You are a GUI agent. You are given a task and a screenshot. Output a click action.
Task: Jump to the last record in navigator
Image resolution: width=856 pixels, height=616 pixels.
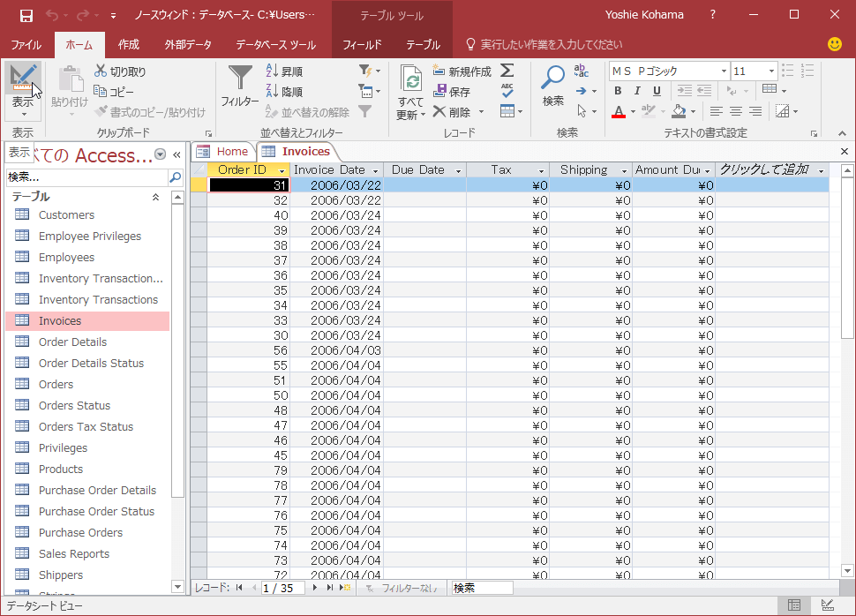[330, 588]
